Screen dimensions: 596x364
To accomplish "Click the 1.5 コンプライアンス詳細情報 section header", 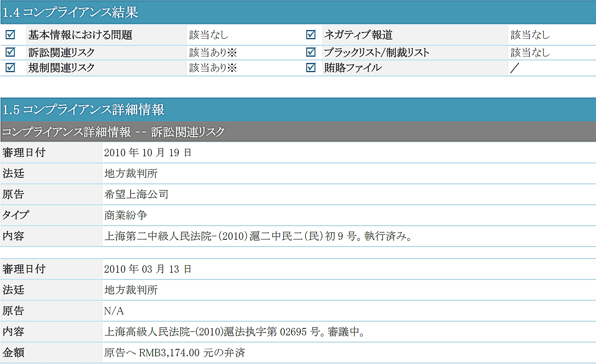I will click(x=298, y=109).
